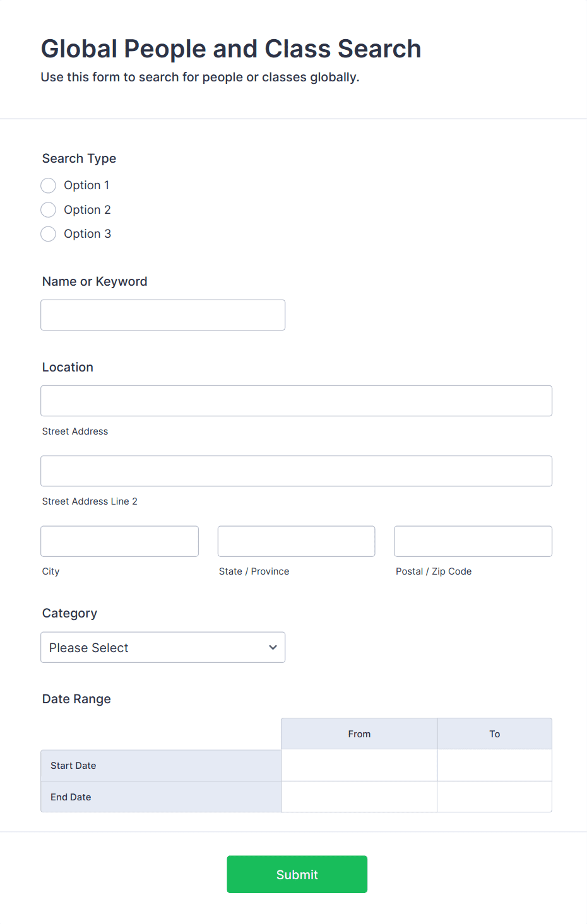Image resolution: width=587 pixels, height=924 pixels.
Task: Select the Option 1 radio button
Action: [x=48, y=185]
